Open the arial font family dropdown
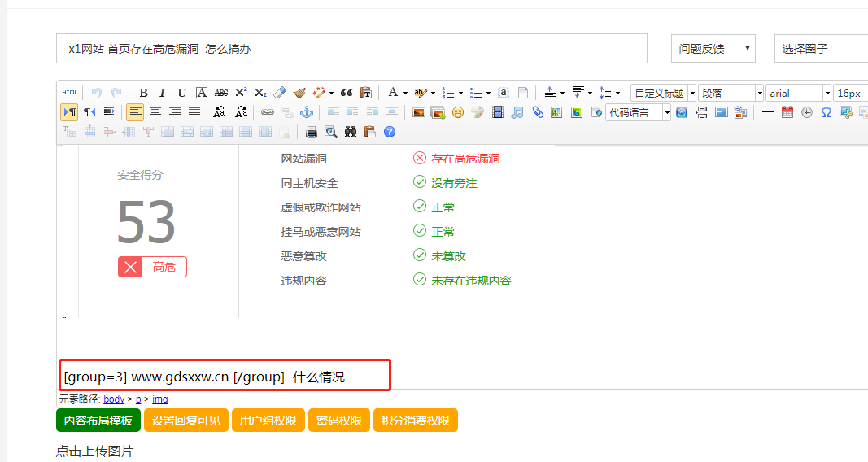The width and height of the screenshot is (868, 462). 797,93
